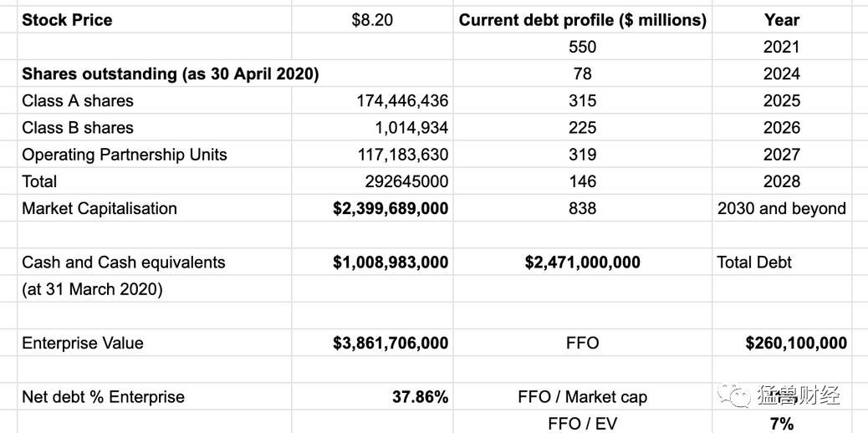Select the FFO / Market cap label
This screenshot has height=433, width=868.
582,397
